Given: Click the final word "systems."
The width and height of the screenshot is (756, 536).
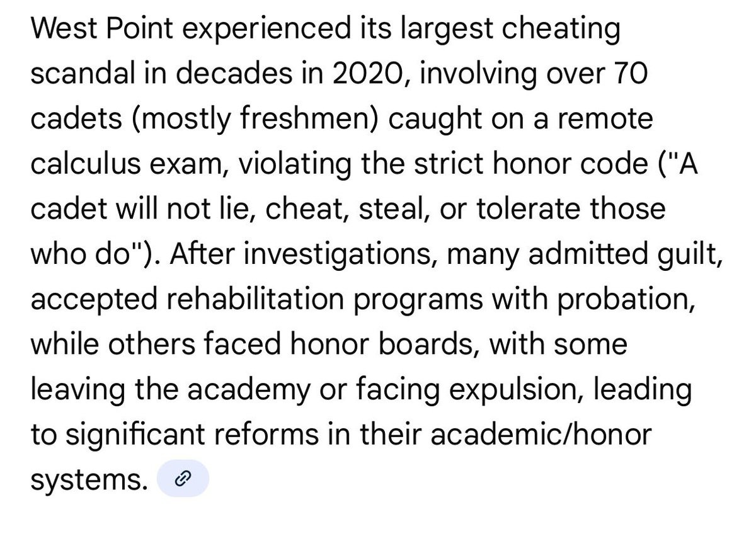Looking at the screenshot, I should pyautogui.click(x=89, y=480).
